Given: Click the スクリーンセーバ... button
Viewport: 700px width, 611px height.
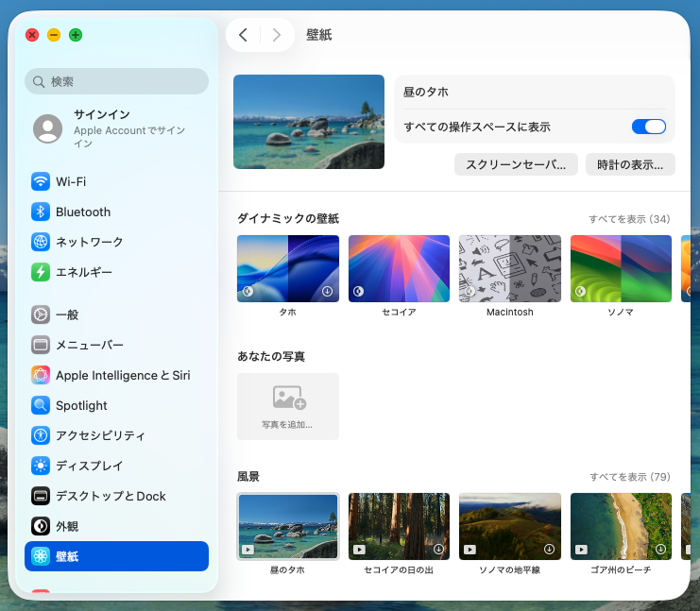Looking at the screenshot, I should (516, 164).
